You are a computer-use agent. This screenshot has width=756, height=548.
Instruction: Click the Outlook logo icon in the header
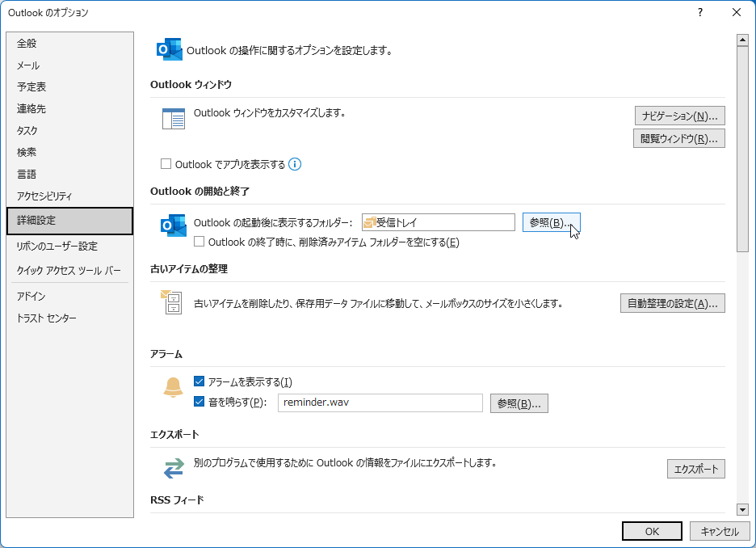(x=170, y=49)
